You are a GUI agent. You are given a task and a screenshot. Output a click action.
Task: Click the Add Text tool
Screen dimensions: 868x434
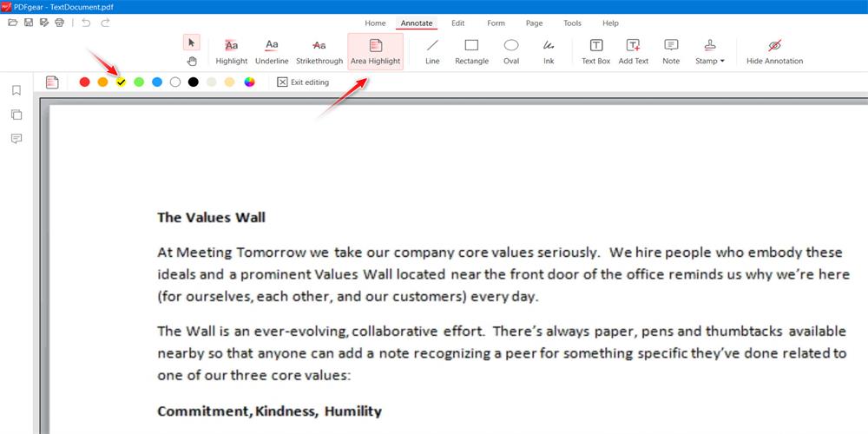(633, 51)
